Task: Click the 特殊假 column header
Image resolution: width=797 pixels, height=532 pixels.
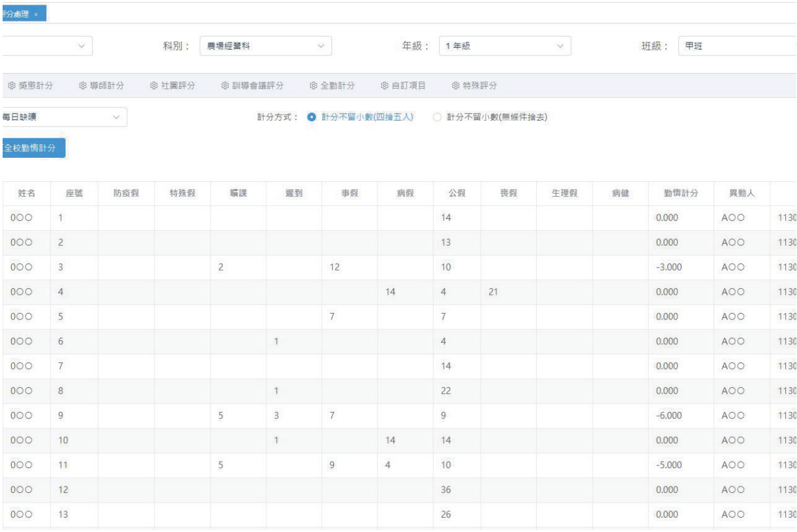Action: click(182, 194)
